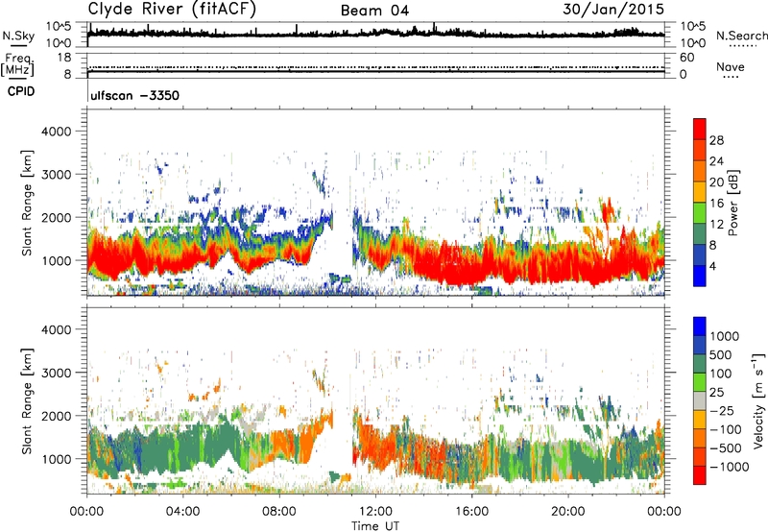Click the power panel 'Slant Range [km]' label
This screenshot has width=768, height=532.
click(x=27, y=203)
